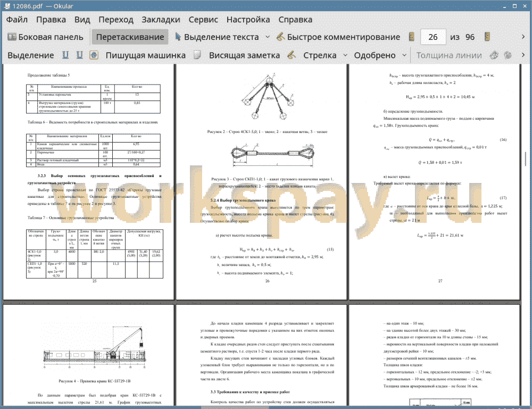
Task: Select the Выделение highlighter annotation tool
Action: pos(30,55)
